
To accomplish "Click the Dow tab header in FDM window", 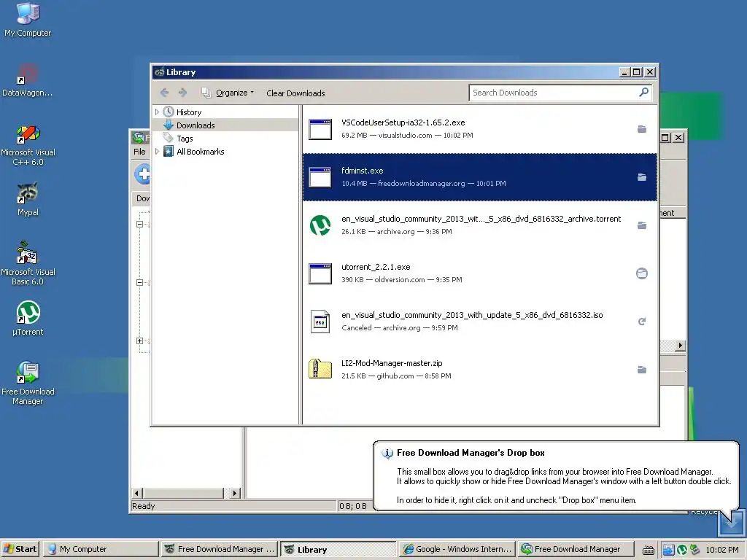I will click(x=142, y=198).
